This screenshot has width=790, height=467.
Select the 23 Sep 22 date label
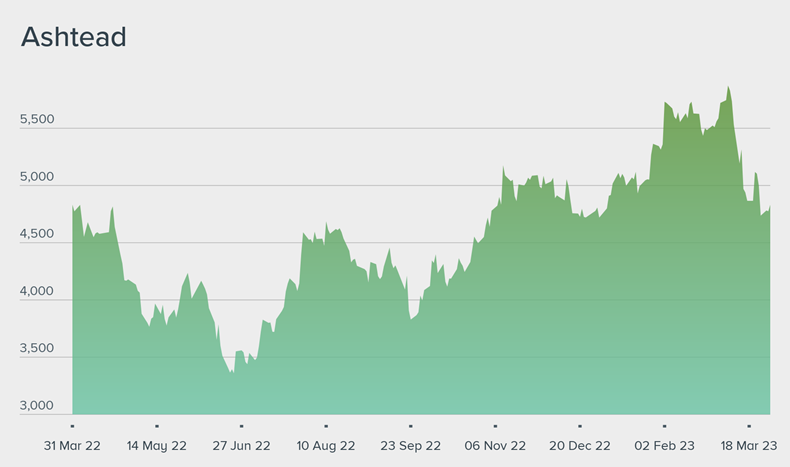(411, 445)
